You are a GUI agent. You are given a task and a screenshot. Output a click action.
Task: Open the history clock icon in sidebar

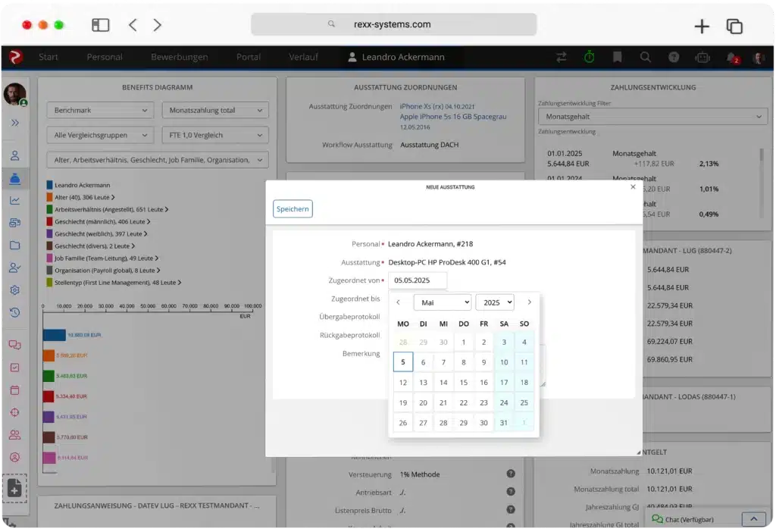(14, 312)
